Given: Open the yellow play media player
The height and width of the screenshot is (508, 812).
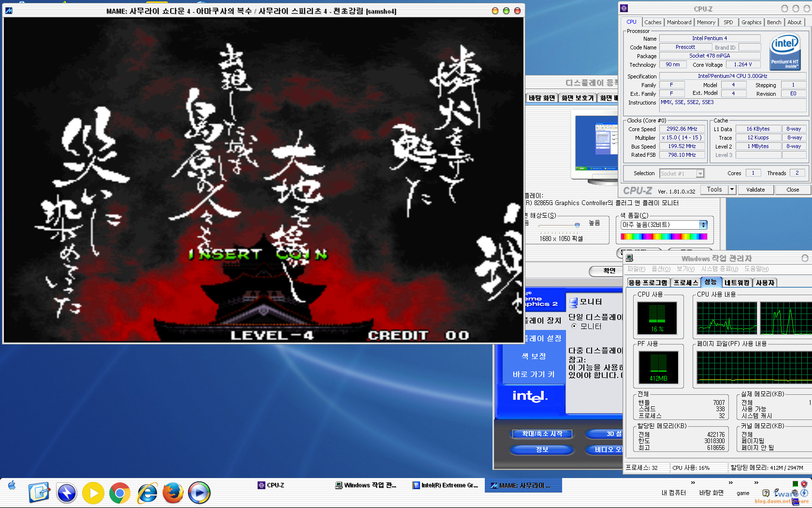Looking at the screenshot, I should coord(93,493).
